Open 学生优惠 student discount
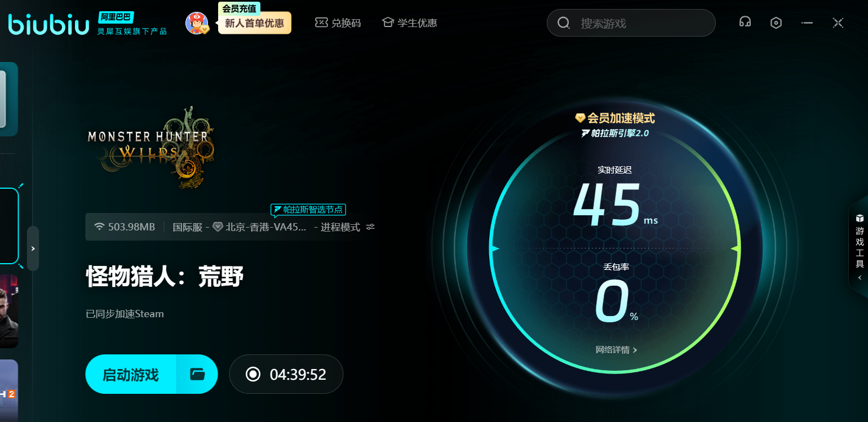Image resolution: width=868 pixels, height=422 pixels. tap(409, 23)
